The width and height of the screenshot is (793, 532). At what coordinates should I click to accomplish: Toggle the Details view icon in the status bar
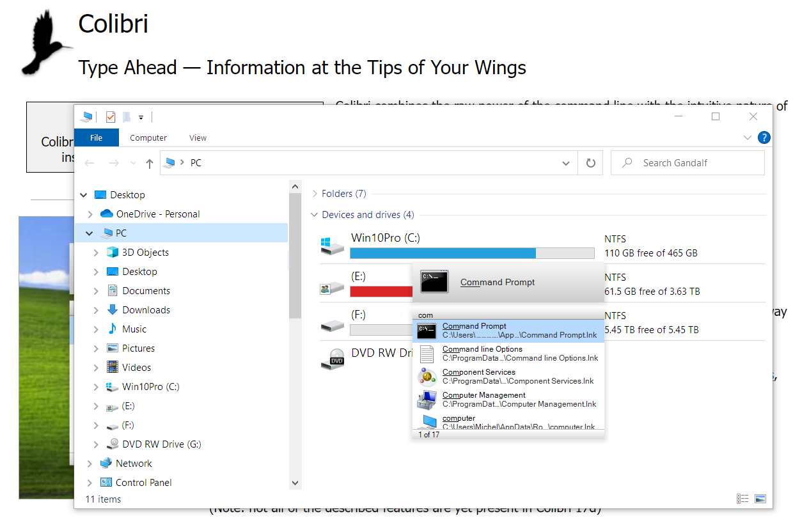click(x=742, y=498)
